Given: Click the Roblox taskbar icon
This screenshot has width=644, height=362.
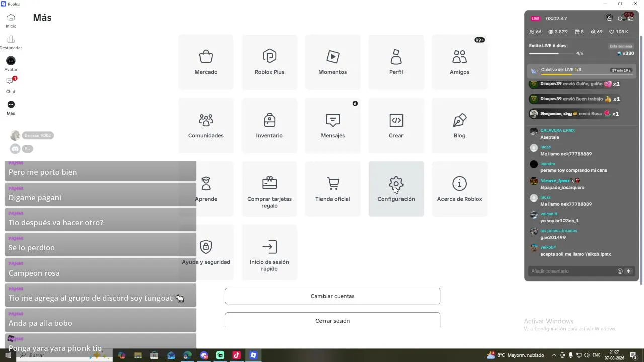Looking at the screenshot, I should (253, 355).
